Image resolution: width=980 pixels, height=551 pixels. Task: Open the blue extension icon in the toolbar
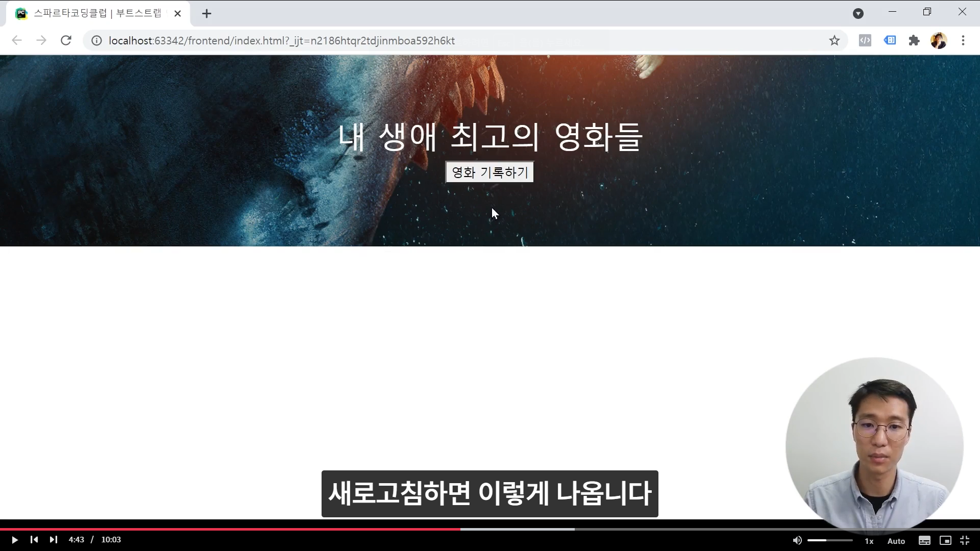click(x=890, y=40)
